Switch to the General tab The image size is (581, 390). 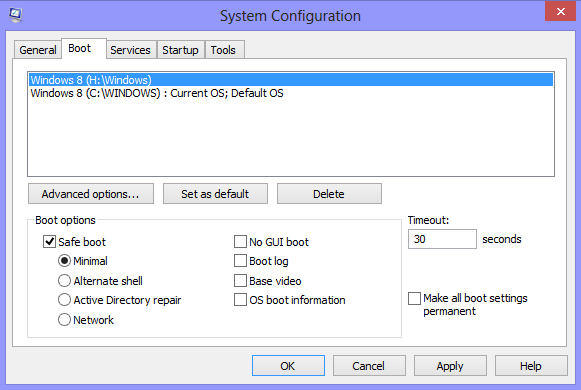(38, 50)
